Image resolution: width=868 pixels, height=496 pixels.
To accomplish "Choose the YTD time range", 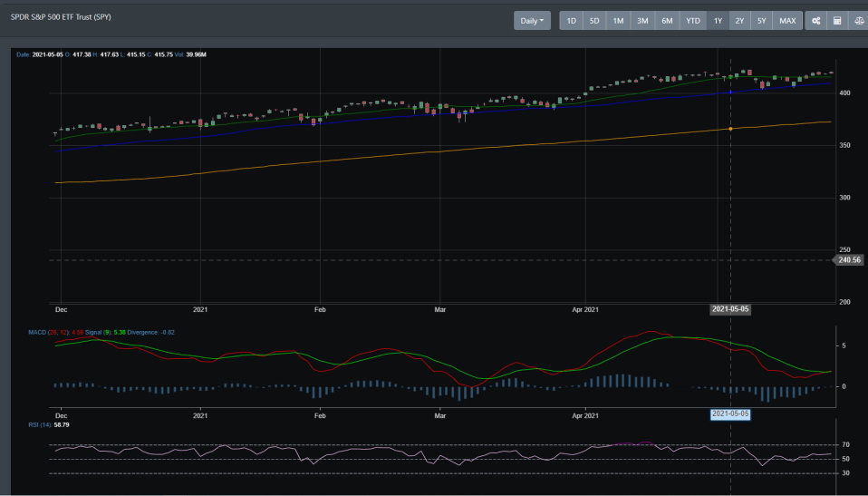I will [x=693, y=21].
